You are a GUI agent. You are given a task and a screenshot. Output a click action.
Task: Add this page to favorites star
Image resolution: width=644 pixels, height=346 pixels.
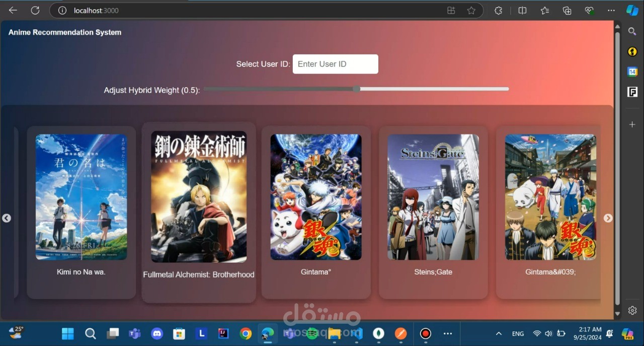(x=471, y=10)
